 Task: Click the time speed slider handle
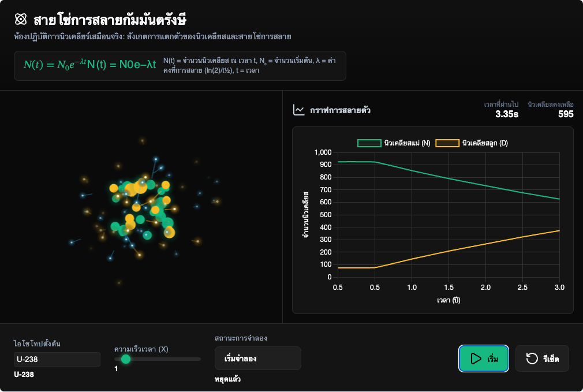[126, 359]
